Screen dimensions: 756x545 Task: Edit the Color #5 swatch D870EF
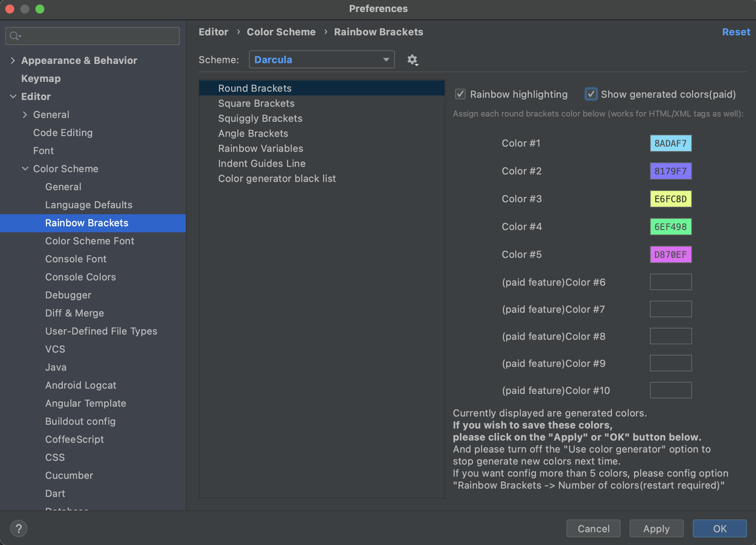click(x=671, y=254)
